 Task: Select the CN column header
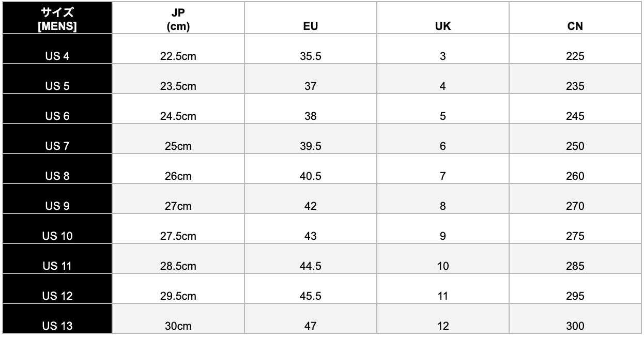575,18
